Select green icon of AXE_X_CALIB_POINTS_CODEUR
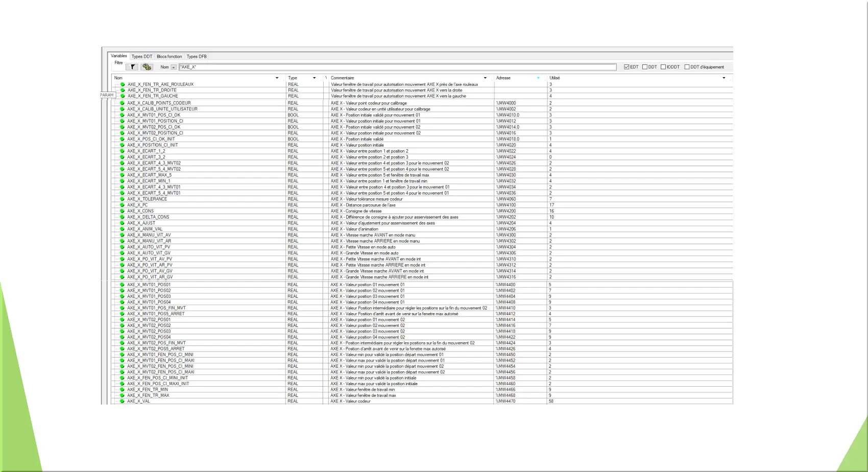 [122, 103]
